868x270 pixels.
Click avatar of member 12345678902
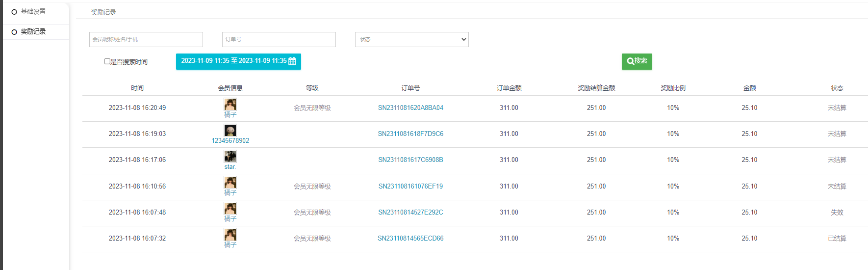click(x=230, y=130)
